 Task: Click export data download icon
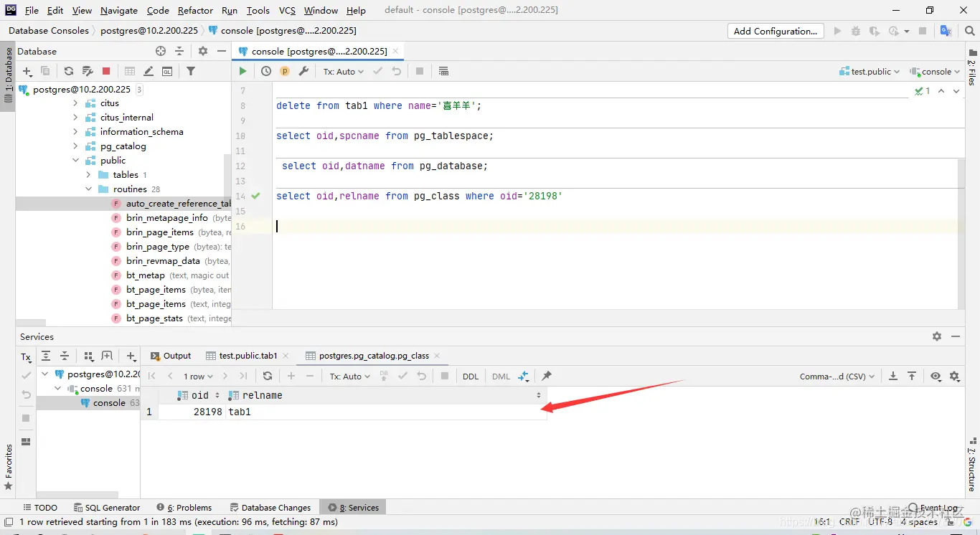[893, 376]
